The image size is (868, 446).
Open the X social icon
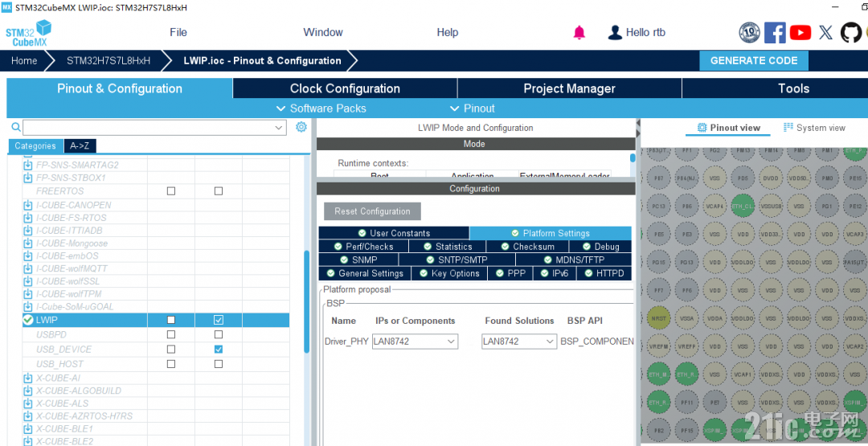pyautogui.click(x=826, y=33)
